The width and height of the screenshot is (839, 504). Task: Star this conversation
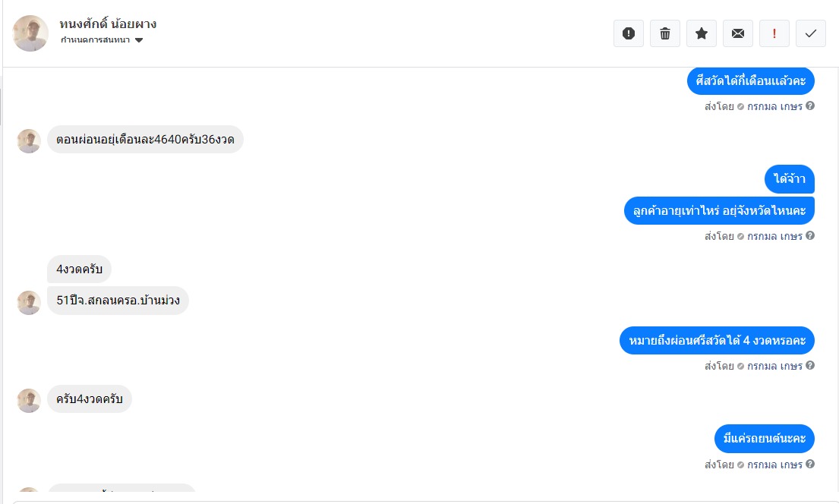[x=702, y=33]
